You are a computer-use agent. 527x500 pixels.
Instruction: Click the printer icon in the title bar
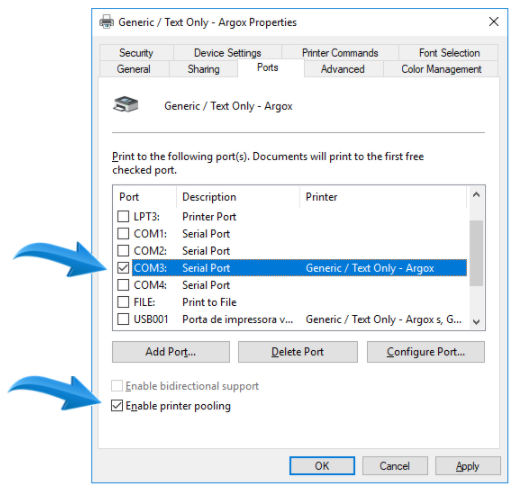107,22
